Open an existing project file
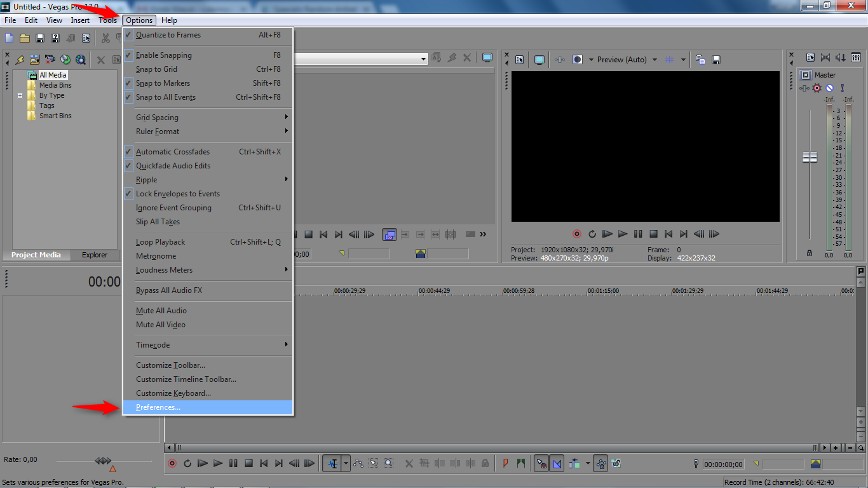Image resolution: width=868 pixels, height=488 pixels. (24, 39)
